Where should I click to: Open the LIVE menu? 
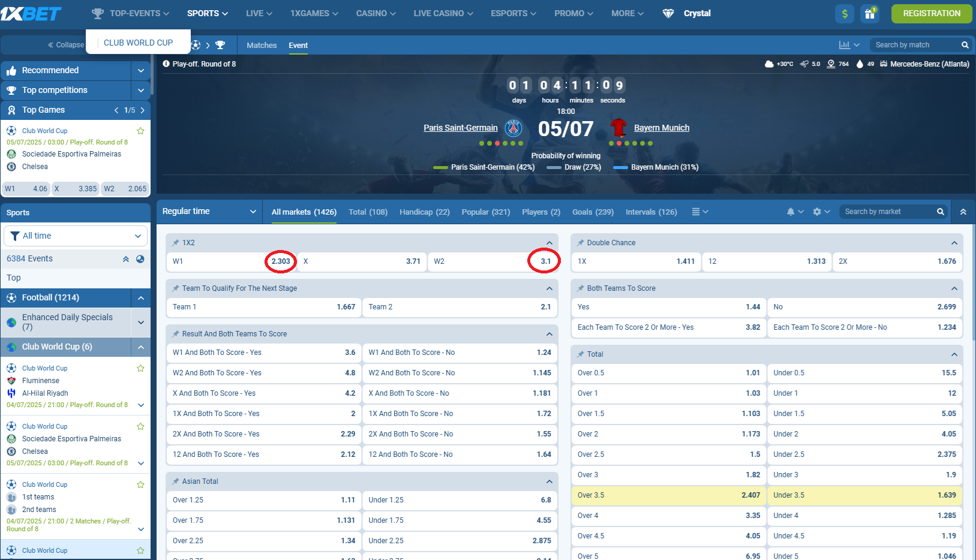[259, 13]
